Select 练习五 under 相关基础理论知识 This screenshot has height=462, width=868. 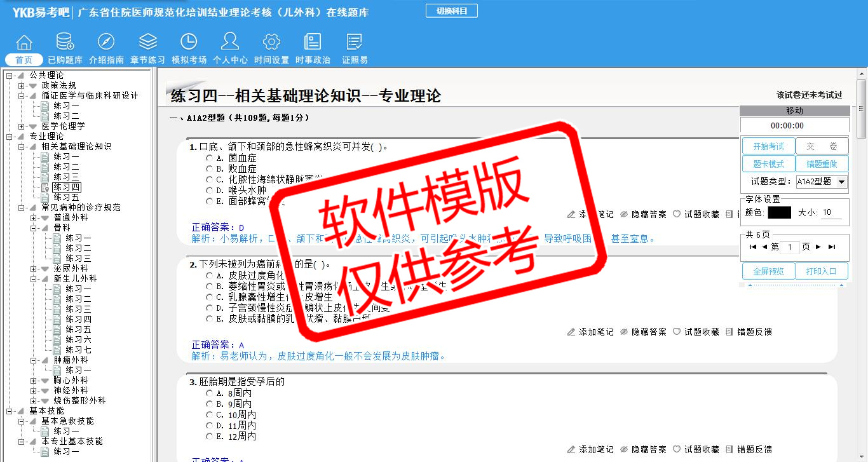[66, 198]
